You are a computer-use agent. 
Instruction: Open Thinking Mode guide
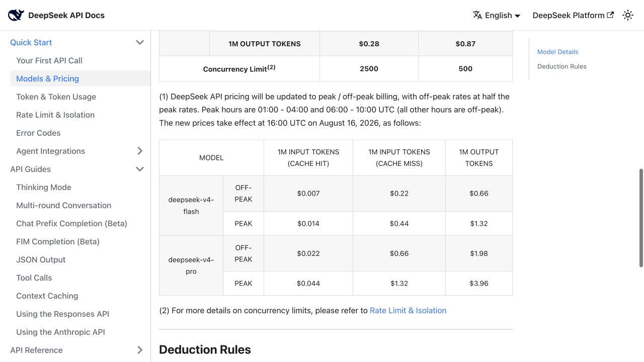click(x=44, y=187)
